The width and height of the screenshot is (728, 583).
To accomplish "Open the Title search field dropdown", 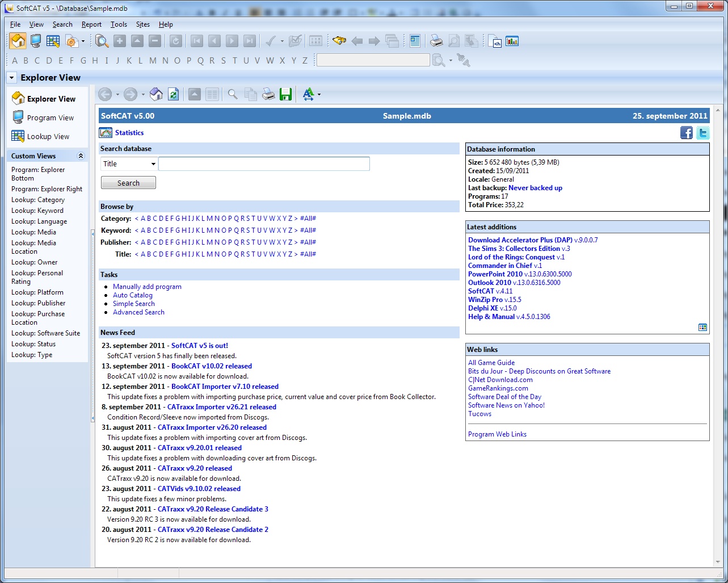I will [x=153, y=164].
